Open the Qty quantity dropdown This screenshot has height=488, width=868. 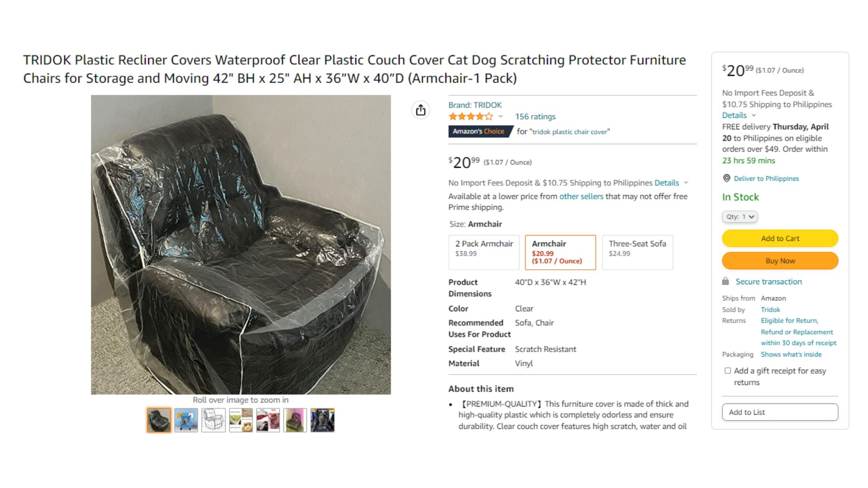[x=740, y=217]
